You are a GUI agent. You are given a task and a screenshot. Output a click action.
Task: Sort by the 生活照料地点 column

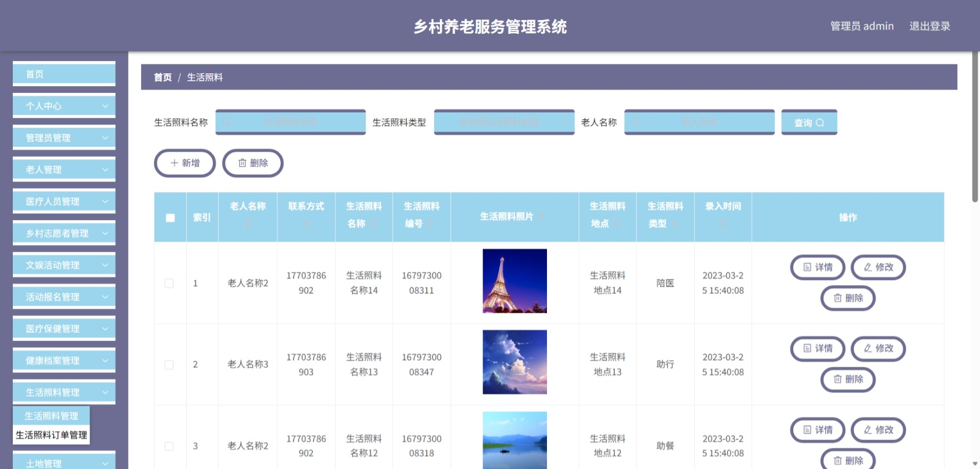(x=616, y=224)
